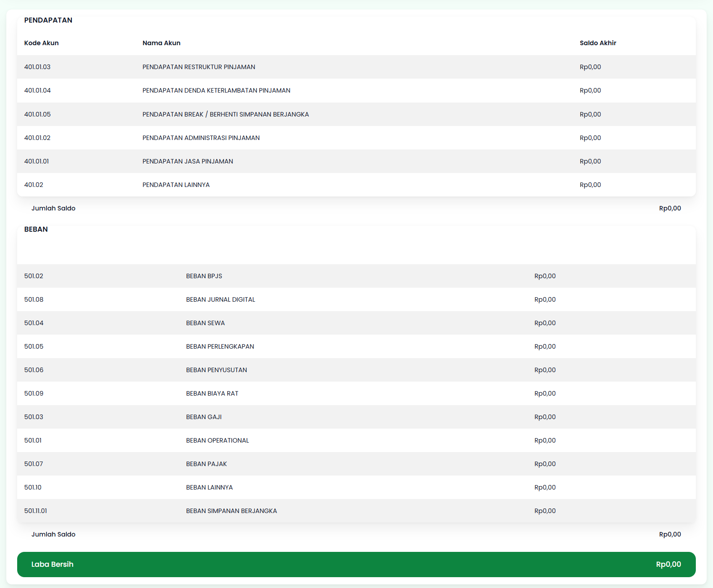Click the Nama Akun column header
Screen dimensions: 713x588
(x=161, y=43)
